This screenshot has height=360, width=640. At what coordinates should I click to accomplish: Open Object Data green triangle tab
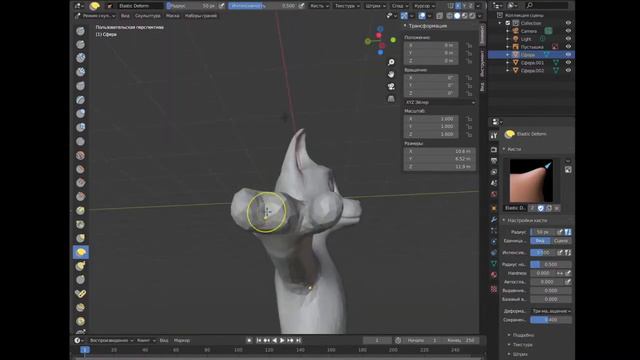pyautogui.click(x=494, y=264)
